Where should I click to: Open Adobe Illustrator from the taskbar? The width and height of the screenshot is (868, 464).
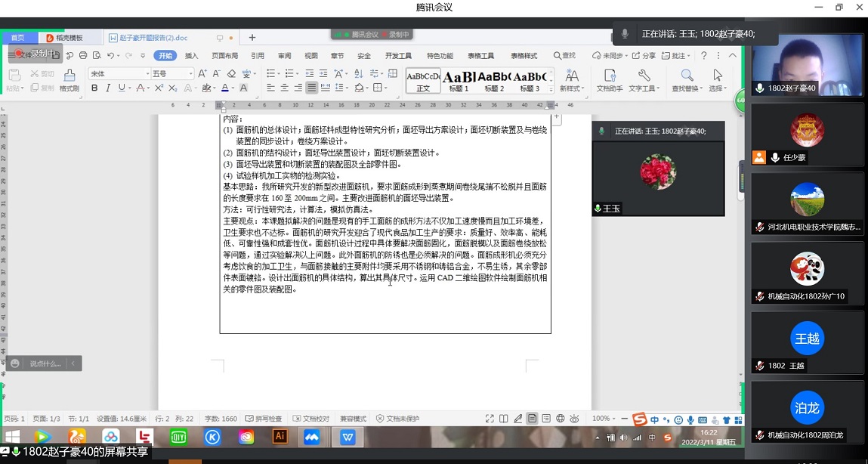tap(280, 436)
